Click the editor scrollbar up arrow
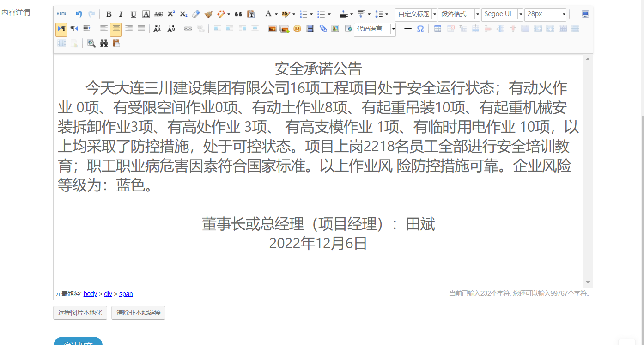Screen dimensions: 644x345 [x=588, y=59]
